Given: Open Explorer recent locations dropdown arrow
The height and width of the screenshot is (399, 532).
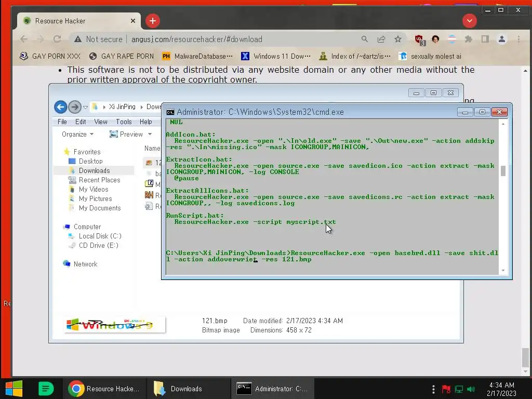Looking at the screenshot, I should tap(86, 107).
